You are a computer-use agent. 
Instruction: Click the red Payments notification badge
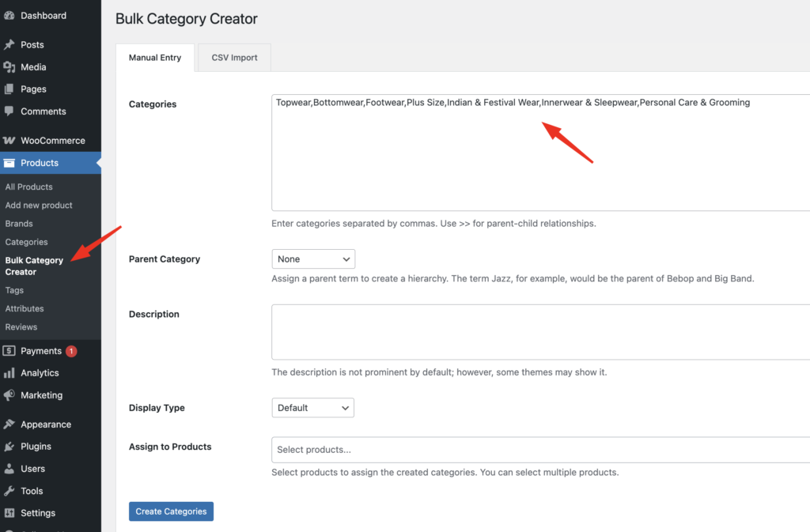71,351
